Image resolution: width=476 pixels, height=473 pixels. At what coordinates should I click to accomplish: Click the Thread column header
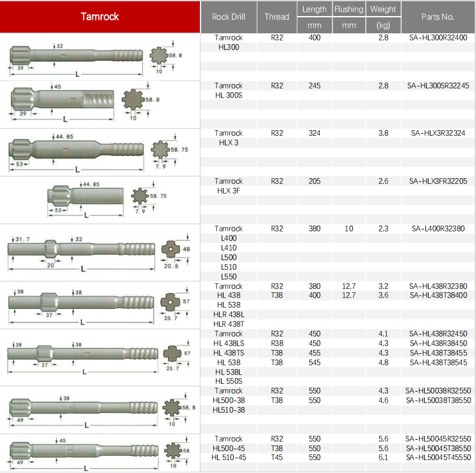coord(277,17)
